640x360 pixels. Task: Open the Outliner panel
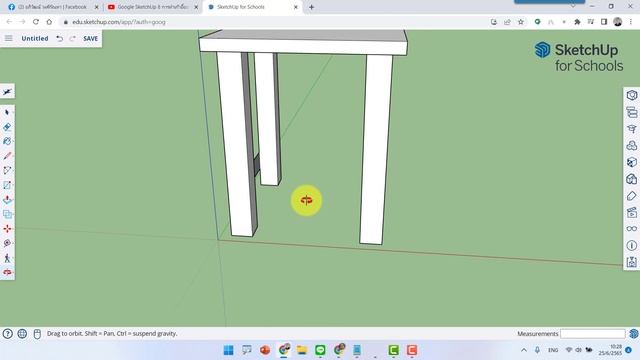point(632,112)
